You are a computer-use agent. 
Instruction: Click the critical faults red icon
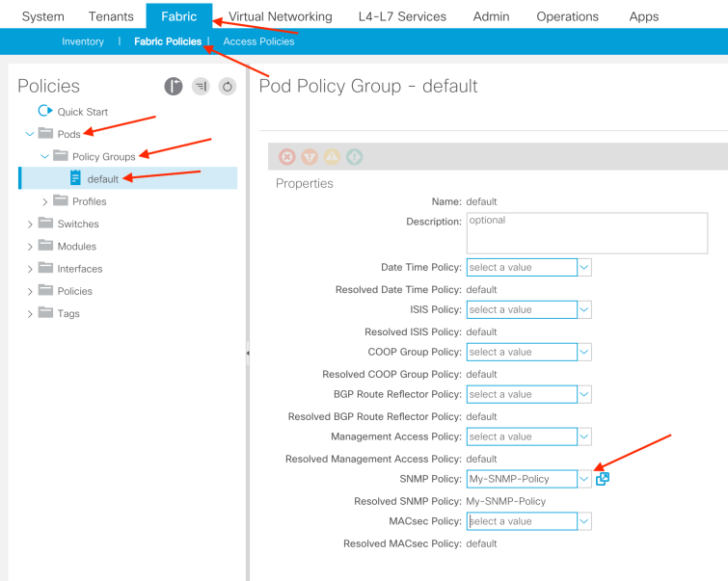286,157
